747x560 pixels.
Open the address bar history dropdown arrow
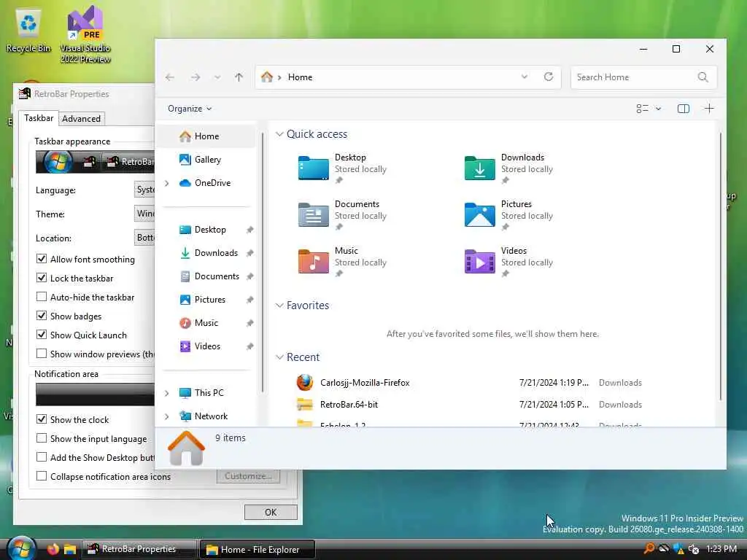(524, 77)
